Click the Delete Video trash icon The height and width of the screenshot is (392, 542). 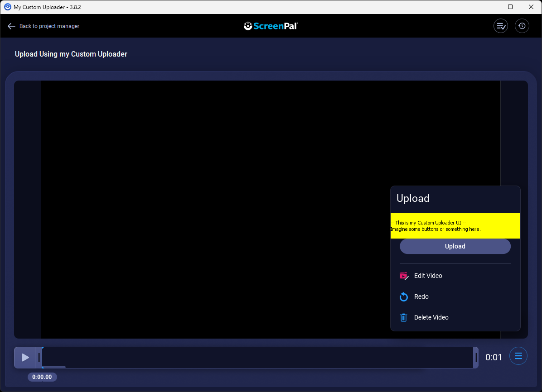point(403,317)
